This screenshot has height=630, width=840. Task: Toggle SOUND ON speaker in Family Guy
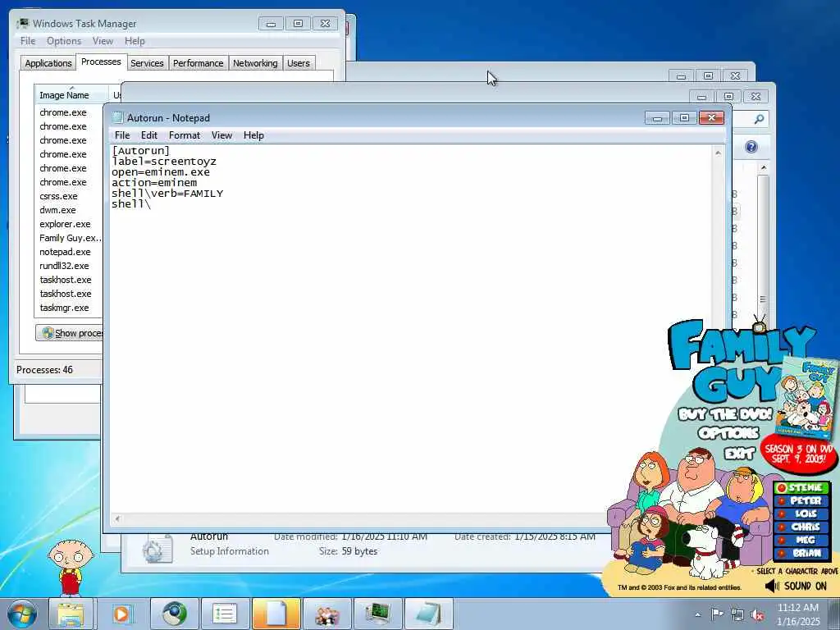coord(797,586)
